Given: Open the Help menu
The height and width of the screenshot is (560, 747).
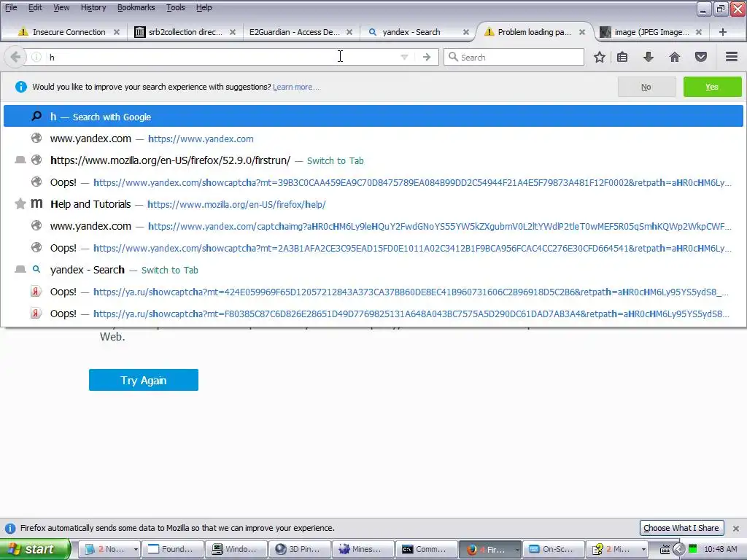Looking at the screenshot, I should [204, 7].
